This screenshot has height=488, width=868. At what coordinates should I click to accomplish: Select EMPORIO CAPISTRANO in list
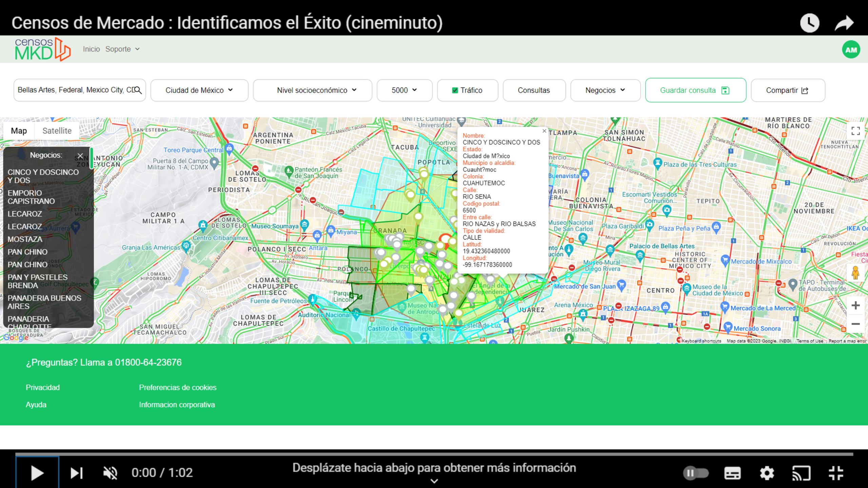[31, 197]
